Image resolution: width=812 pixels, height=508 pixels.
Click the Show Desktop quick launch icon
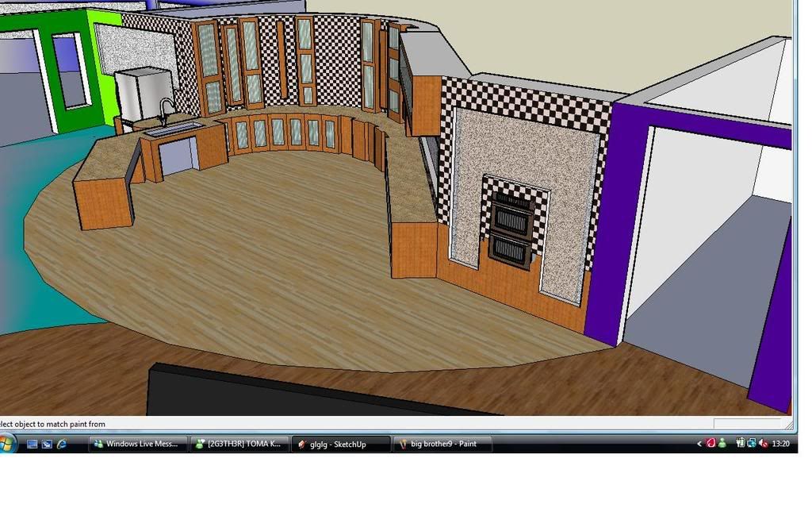tap(33, 444)
